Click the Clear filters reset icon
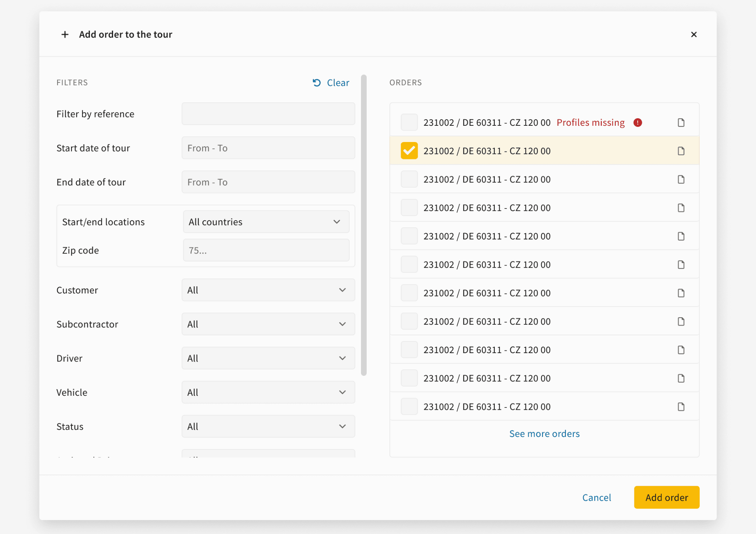Image resolution: width=756 pixels, height=534 pixels. 317,83
